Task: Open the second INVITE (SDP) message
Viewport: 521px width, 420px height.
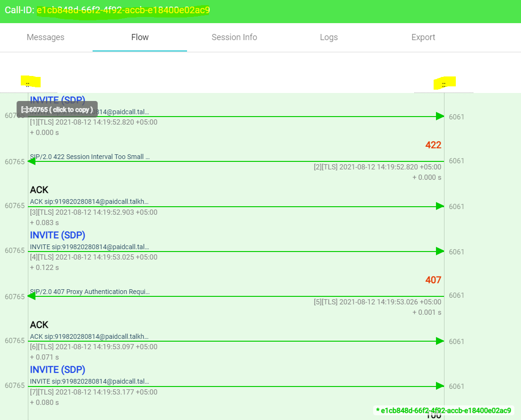Action: point(57,235)
